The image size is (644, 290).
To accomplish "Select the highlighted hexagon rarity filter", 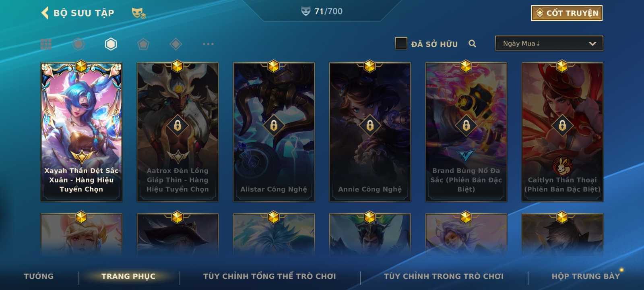I will (x=111, y=44).
